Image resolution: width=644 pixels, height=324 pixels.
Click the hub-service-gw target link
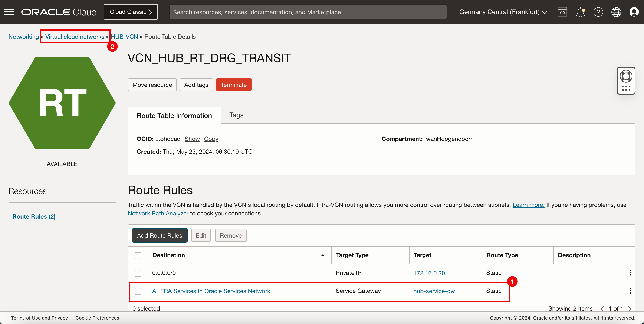tap(434, 291)
